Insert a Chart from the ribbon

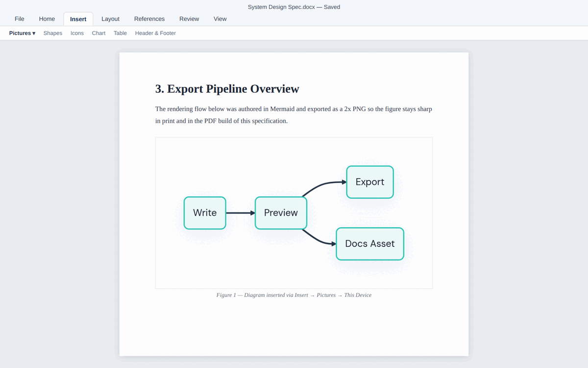(x=98, y=33)
